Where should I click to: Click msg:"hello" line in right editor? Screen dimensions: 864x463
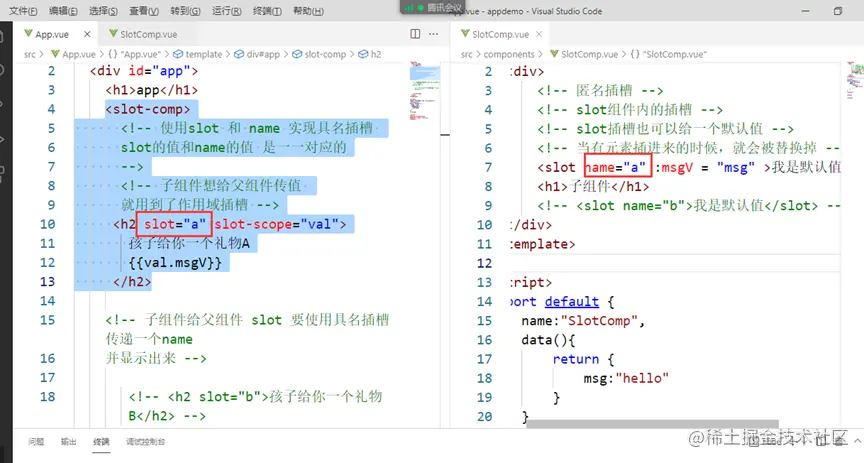[x=626, y=378]
